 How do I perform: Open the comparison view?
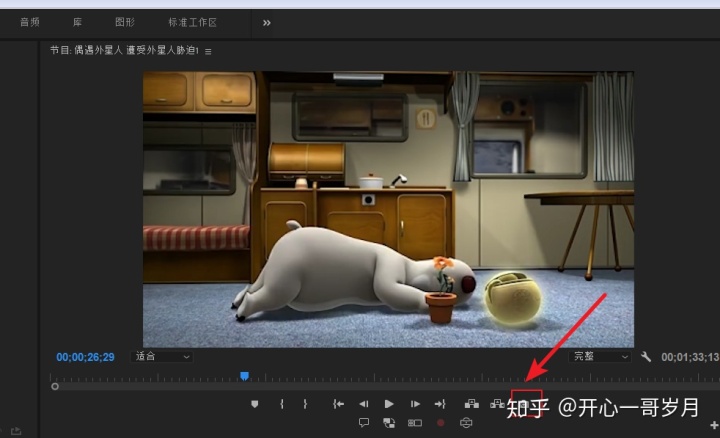tap(415, 423)
